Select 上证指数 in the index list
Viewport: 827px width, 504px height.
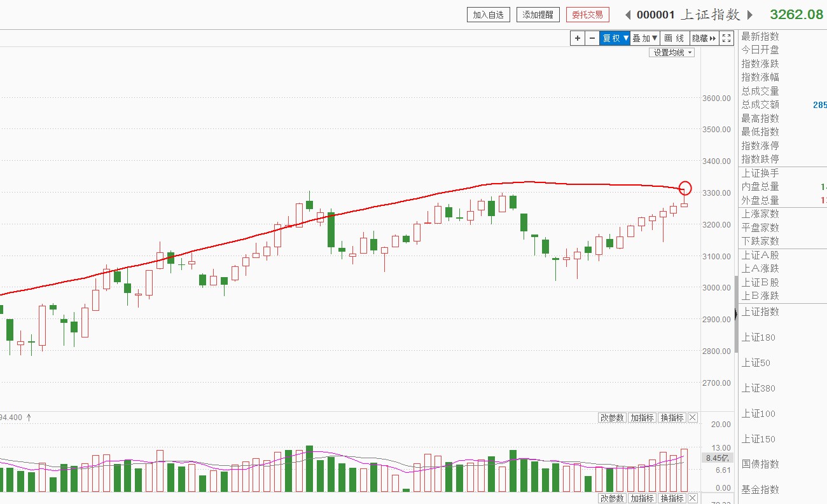point(760,311)
